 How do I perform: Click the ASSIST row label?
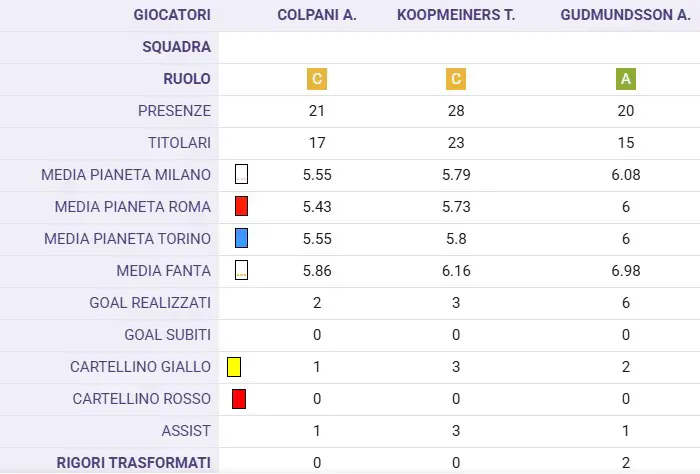(x=186, y=431)
